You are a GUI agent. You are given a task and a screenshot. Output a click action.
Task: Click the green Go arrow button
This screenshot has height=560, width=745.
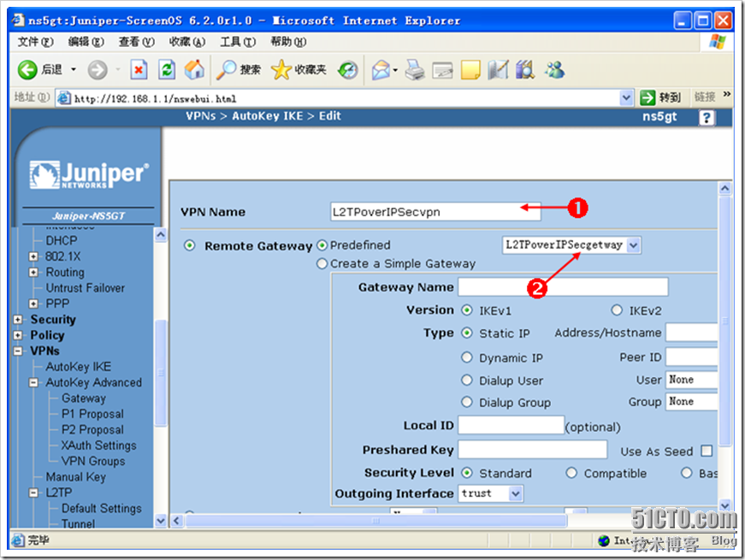(647, 97)
